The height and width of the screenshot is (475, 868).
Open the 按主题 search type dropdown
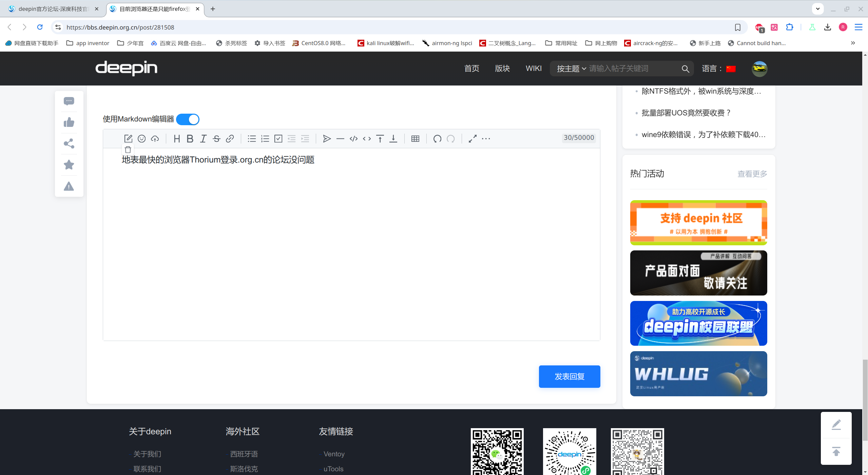(572, 69)
